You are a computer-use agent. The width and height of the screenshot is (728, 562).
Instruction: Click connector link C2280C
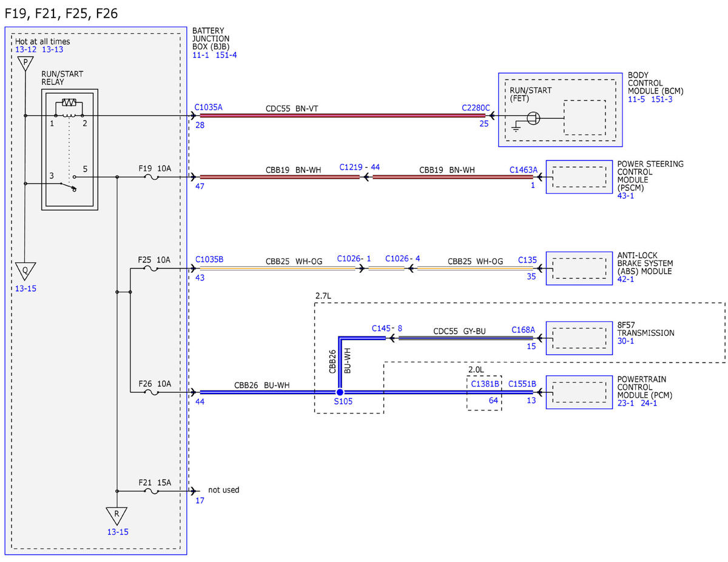tap(476, 107)
